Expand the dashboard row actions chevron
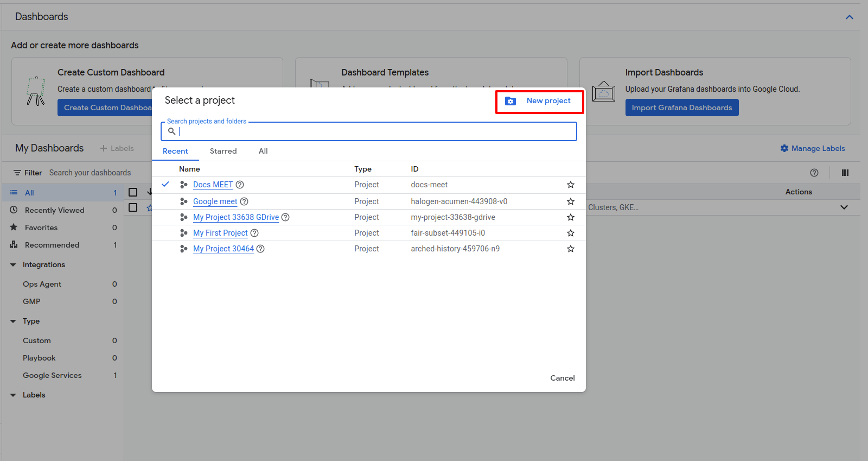 [844, 207]
